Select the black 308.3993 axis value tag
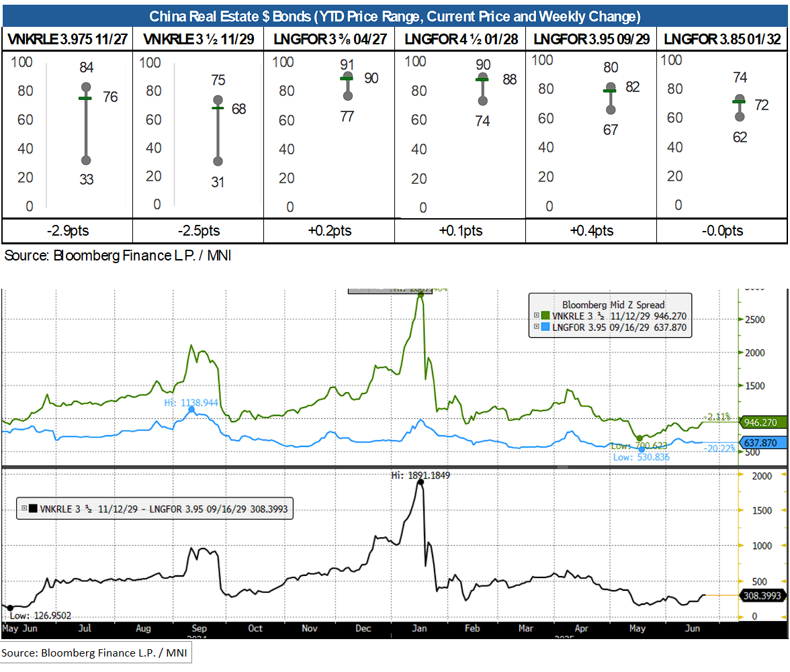The height and width of the screenshot is (672, 790). coord(763,595)
